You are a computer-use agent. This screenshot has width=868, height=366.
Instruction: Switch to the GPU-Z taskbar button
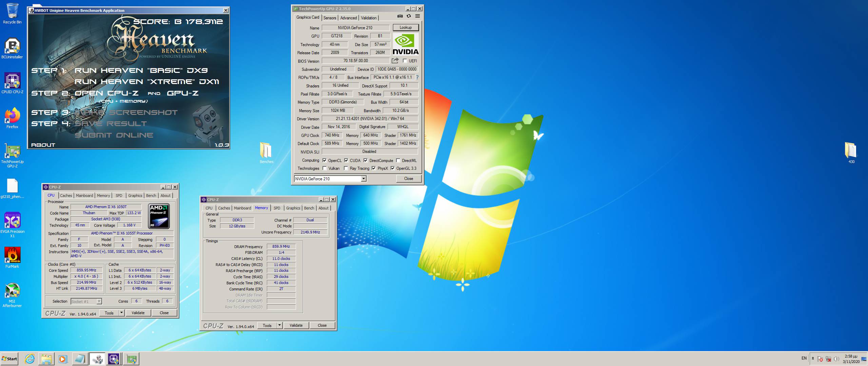click(x=131, y=359)
